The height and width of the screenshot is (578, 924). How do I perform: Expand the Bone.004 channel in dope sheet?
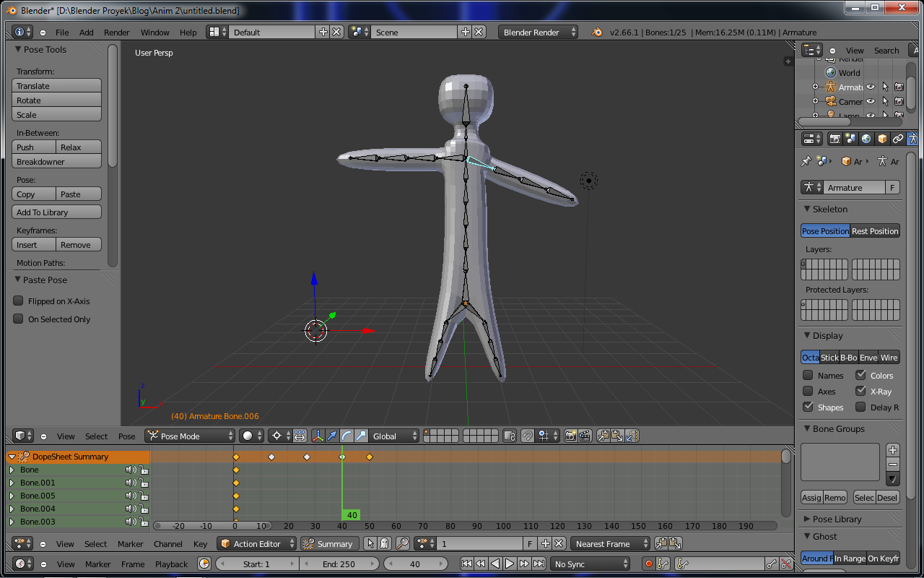tap(12, 509)
